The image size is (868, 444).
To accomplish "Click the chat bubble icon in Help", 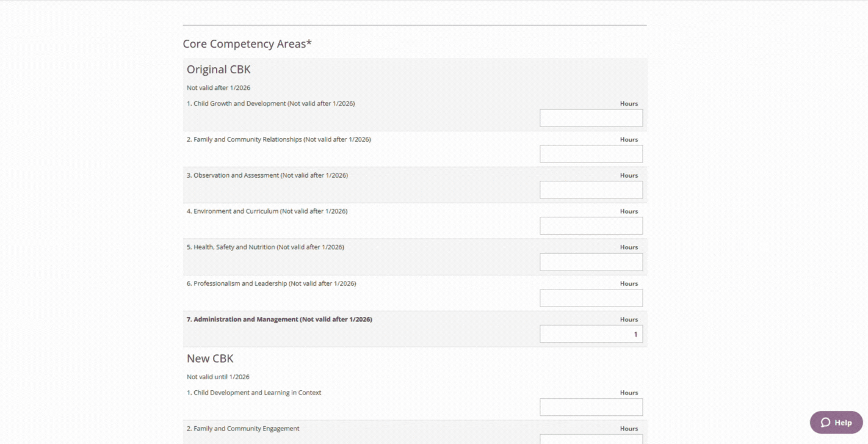I will coord(825,423).
